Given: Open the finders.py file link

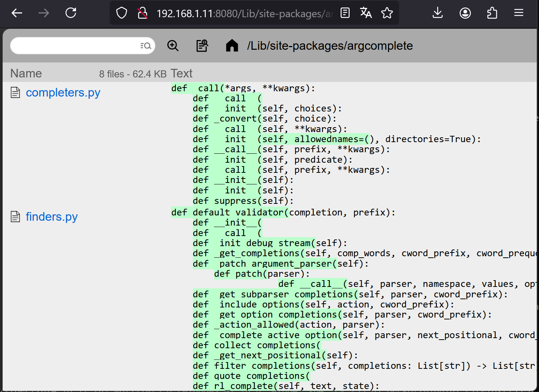Looking at the screenshot, I should click(x=52, y=217).
